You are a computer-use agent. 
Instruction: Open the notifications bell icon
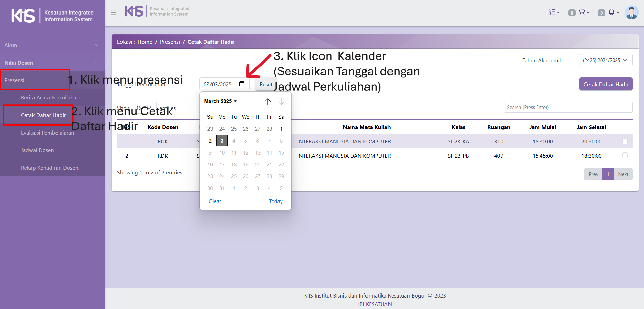pyautogui.click(x=612, y=12)
